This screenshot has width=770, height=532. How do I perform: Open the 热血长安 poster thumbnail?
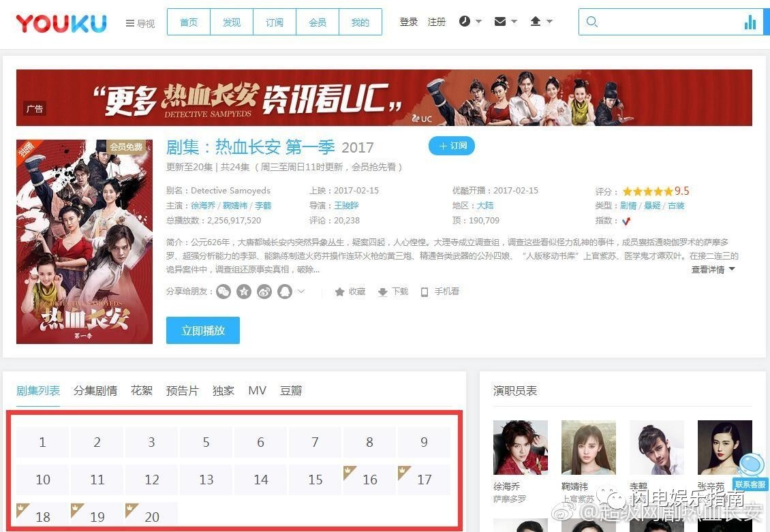point(84,241)
